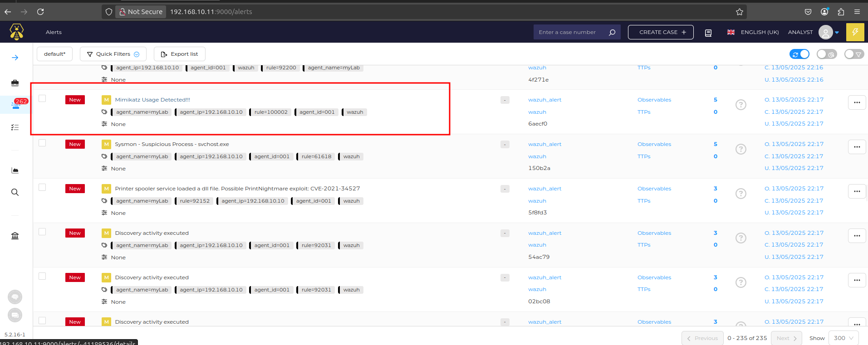Image resolution: width=868 pixels, height=345 pixels.
Task: Click the Alerts page title
Action: pos(54,32)
